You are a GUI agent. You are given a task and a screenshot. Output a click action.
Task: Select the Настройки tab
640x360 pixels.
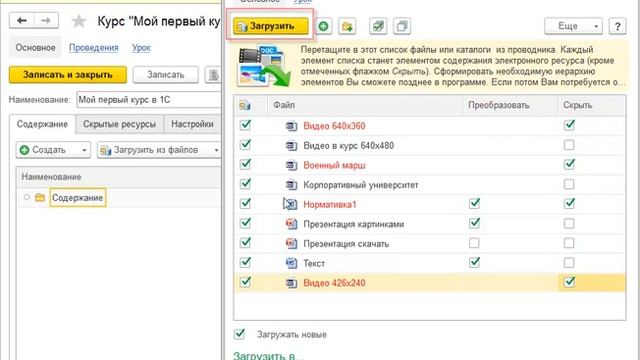[x=192, y=124]
